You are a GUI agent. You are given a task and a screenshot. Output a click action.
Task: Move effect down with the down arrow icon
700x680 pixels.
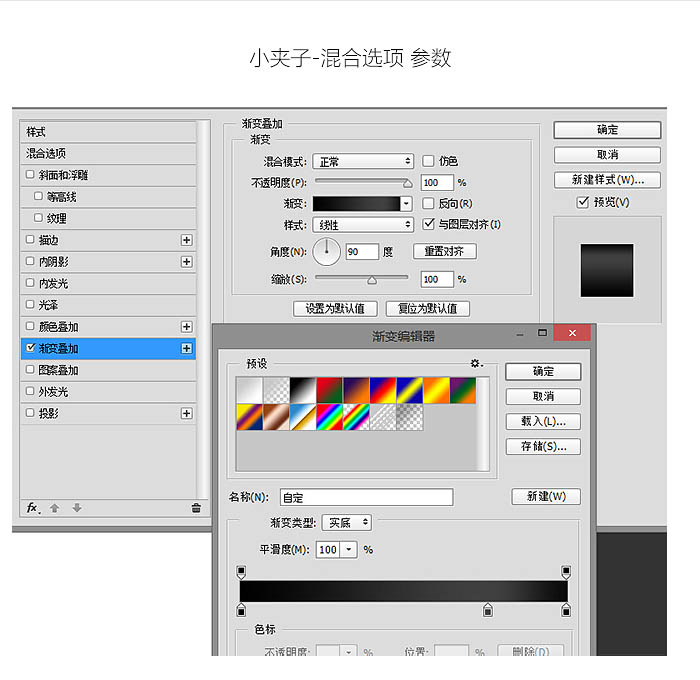[x=77, y=508]
